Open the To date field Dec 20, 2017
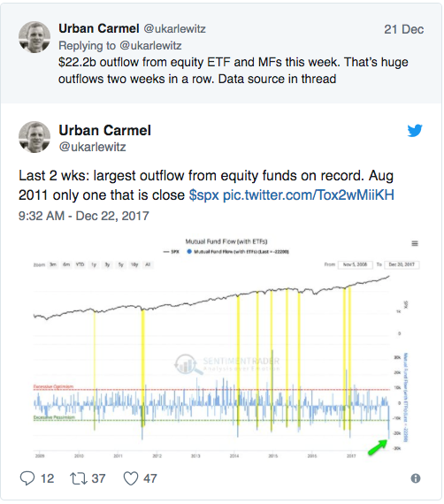This screenshot has width=444, height=504. click(402, 264)
